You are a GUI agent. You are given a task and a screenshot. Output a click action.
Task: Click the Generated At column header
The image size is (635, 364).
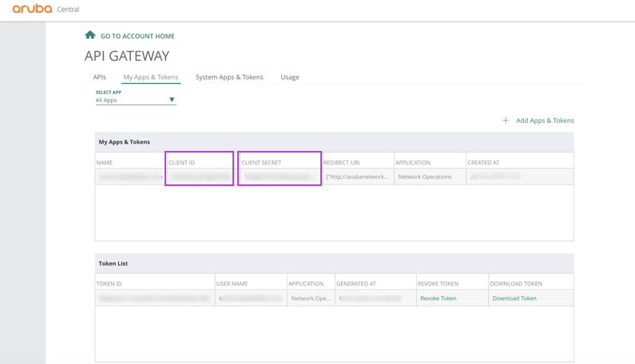pyautogui.click(x=356, y=284)
